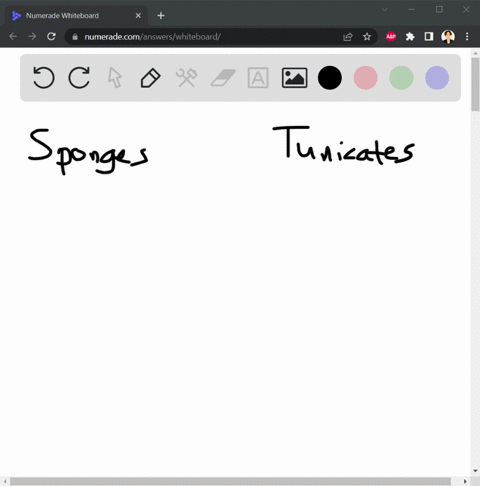Viewport: 480px width, 486px height.
Task: Select the Pen drawing tool
Action: 151,78
